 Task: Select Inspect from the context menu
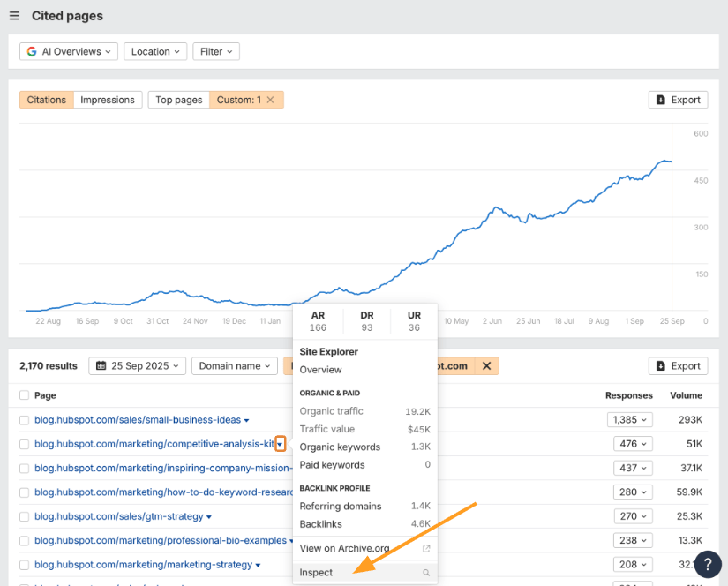pyautogui.click(x=315, y=572)
